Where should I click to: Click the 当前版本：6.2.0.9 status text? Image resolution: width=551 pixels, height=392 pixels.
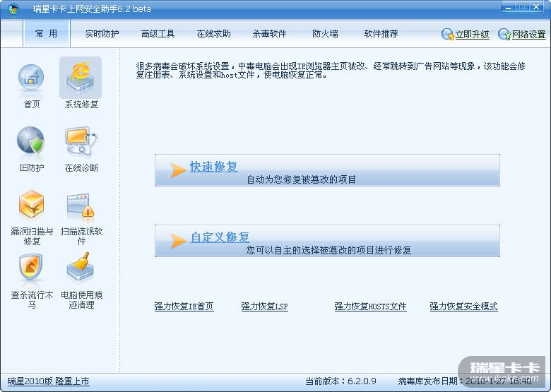click(340, 381)
